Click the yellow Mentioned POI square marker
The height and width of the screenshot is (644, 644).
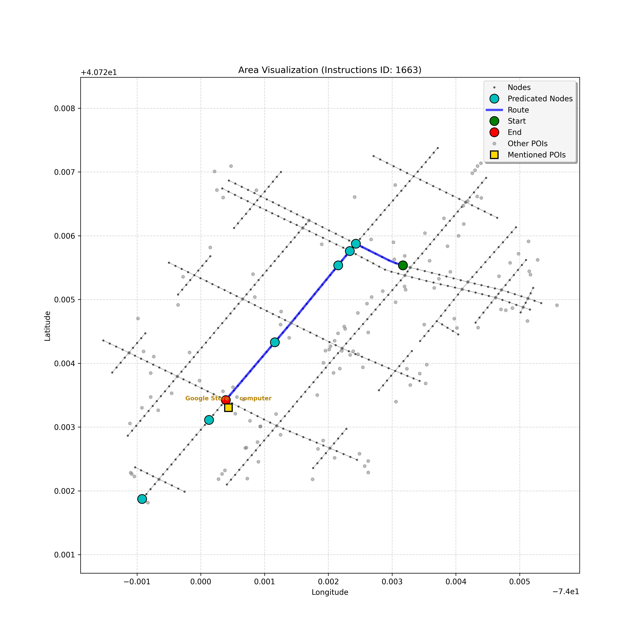228,408
